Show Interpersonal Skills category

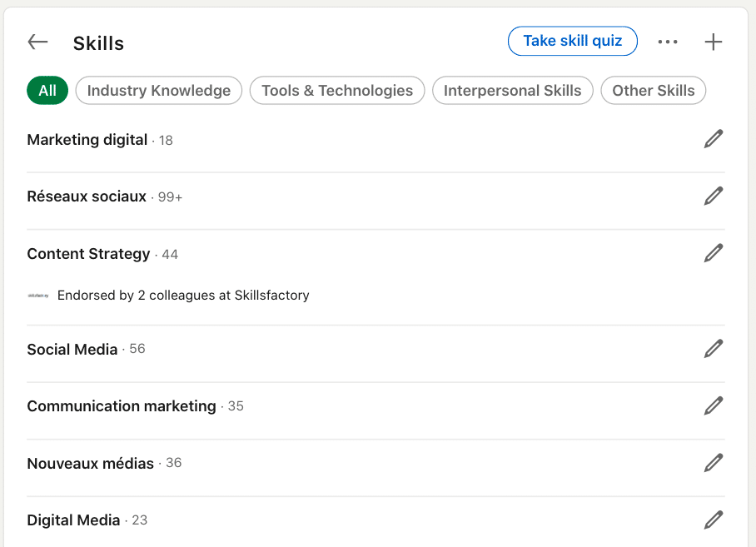click(x=512, y=91)
